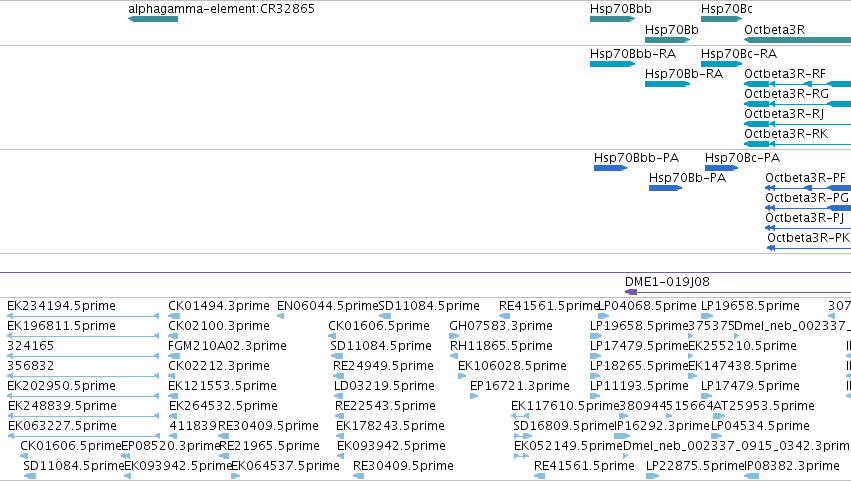Click the EK063227.5prime EST label

click(x=62, y=426)
